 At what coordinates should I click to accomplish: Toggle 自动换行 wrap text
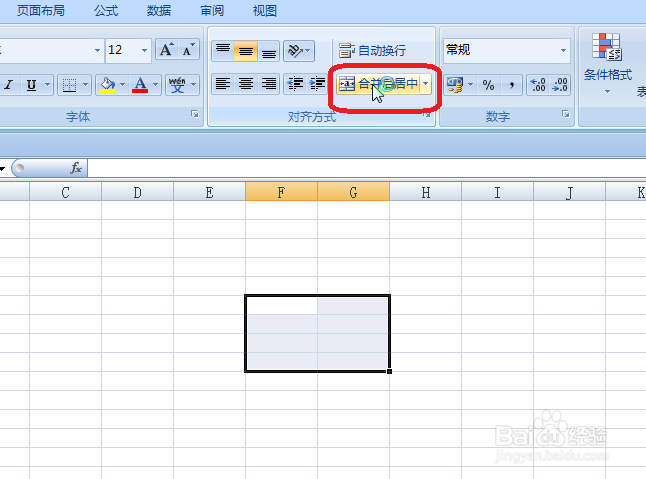point(372,51)
